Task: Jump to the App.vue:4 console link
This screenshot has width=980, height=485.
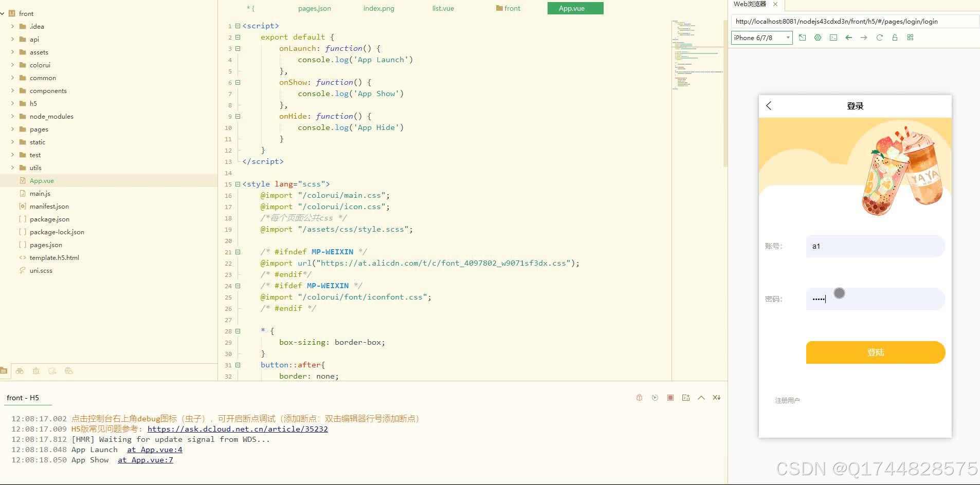Action: point(155,450)
